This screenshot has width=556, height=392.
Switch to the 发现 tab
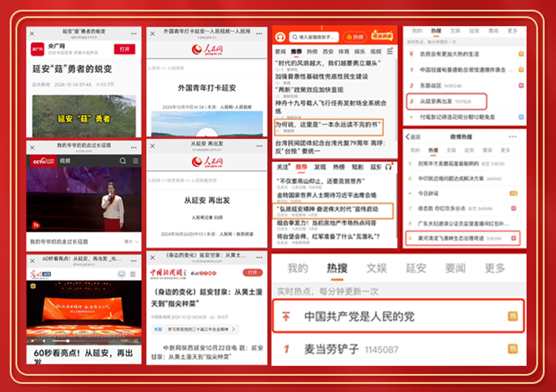[x=320, y=167]
